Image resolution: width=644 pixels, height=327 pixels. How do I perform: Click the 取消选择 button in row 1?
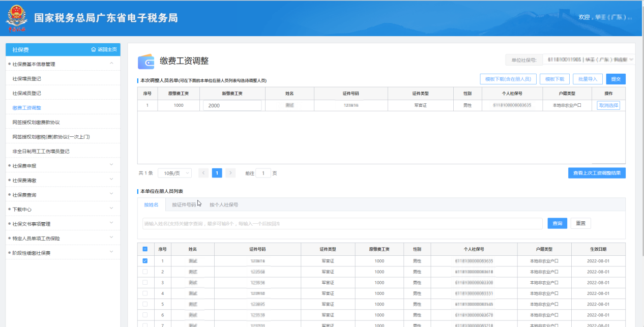608,105
